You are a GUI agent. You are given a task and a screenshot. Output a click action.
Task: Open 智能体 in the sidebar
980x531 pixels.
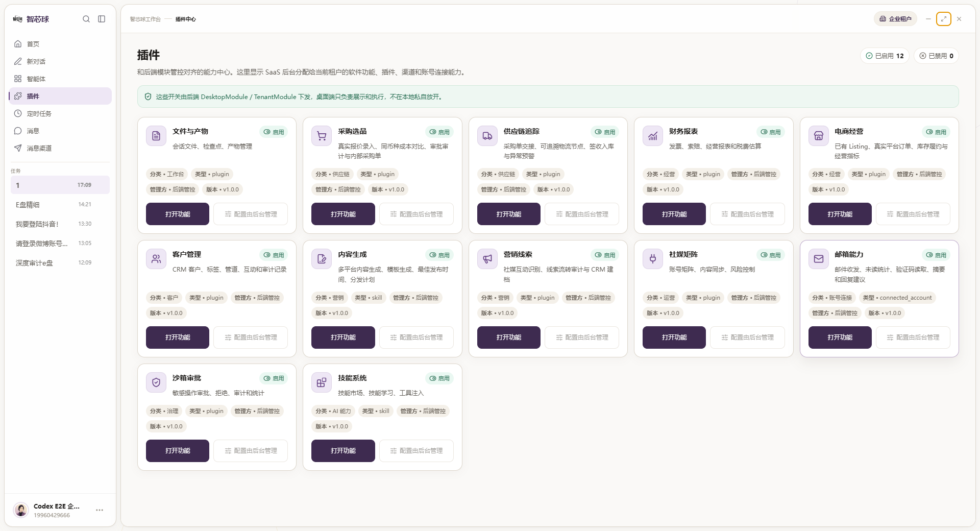click(x=60, y=79)
